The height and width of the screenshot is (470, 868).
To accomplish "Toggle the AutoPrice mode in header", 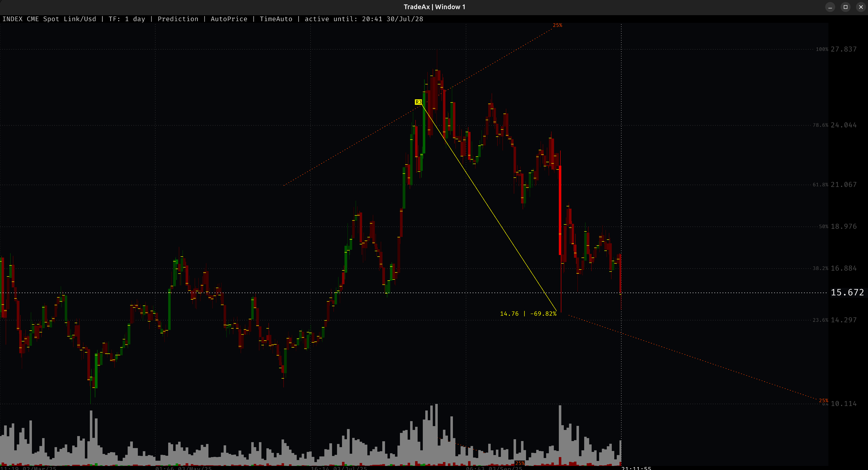I will tap(229, 19).
